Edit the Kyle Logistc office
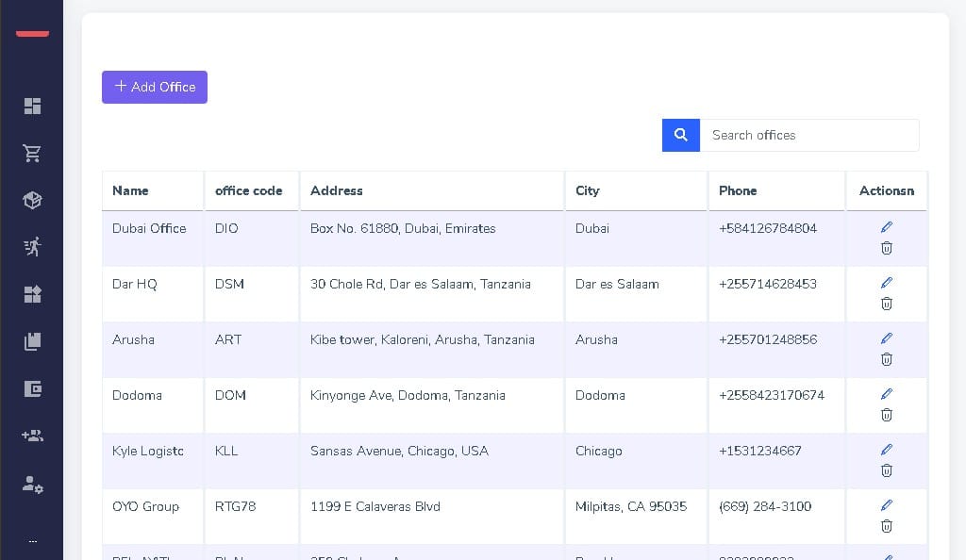The width and height of the screenshot is (966, 560). pyautogui.click(x=886, y=450)
